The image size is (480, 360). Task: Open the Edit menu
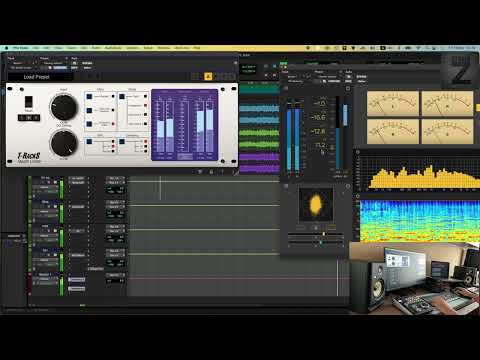pyautogui.click(x=47, y=48)
